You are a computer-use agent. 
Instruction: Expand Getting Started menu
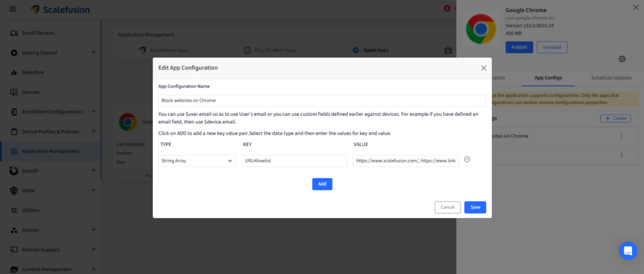[94, 53]
